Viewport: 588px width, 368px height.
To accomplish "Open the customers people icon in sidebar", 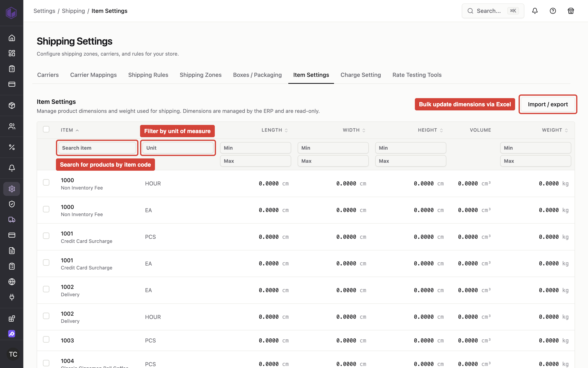I will (12, 126).
